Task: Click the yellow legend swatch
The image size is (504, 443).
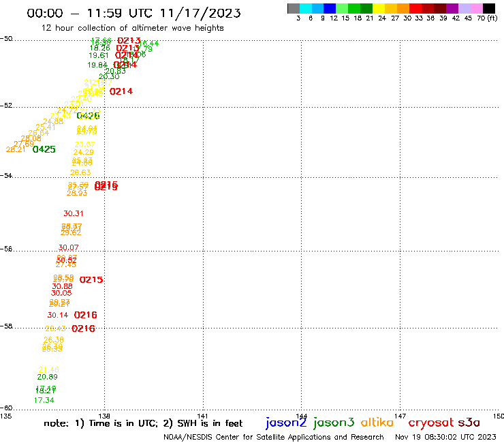Action: click(x=379, y=8)
